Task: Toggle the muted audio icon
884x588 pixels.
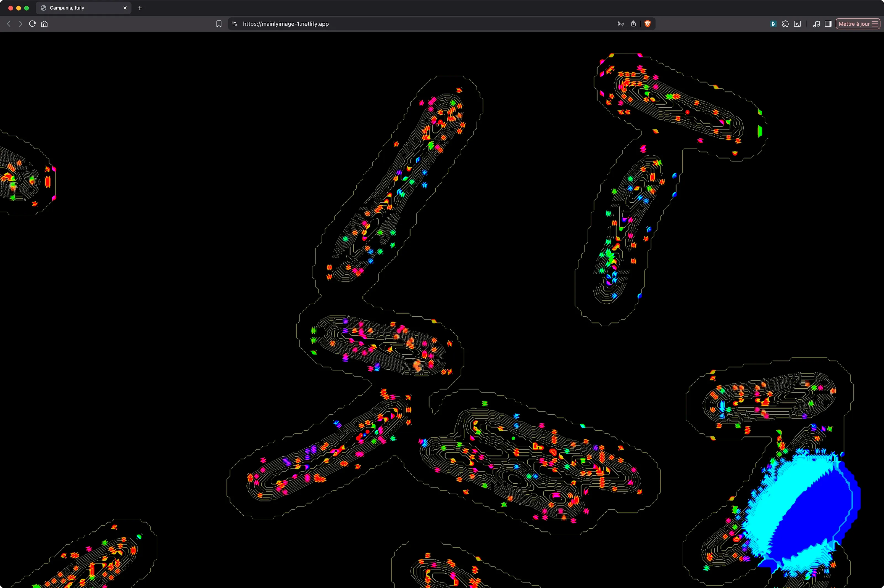Action: click(x=621, y=24)
